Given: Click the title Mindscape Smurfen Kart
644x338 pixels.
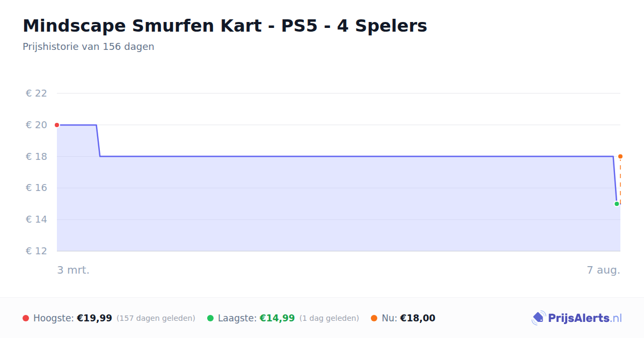Looking at the screenshot, I should (225, 26).
